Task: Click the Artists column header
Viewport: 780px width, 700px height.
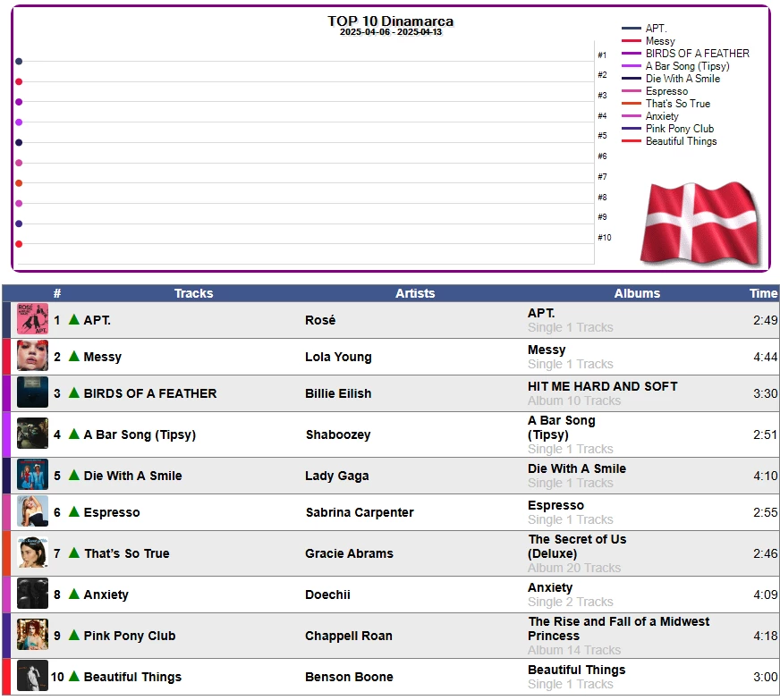Action: tap(415, 293)
